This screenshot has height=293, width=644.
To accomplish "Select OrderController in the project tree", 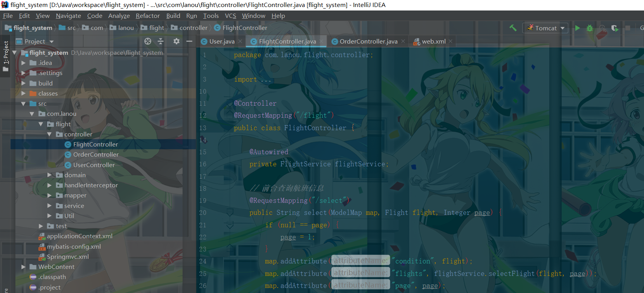I will [x=96, y=154].
